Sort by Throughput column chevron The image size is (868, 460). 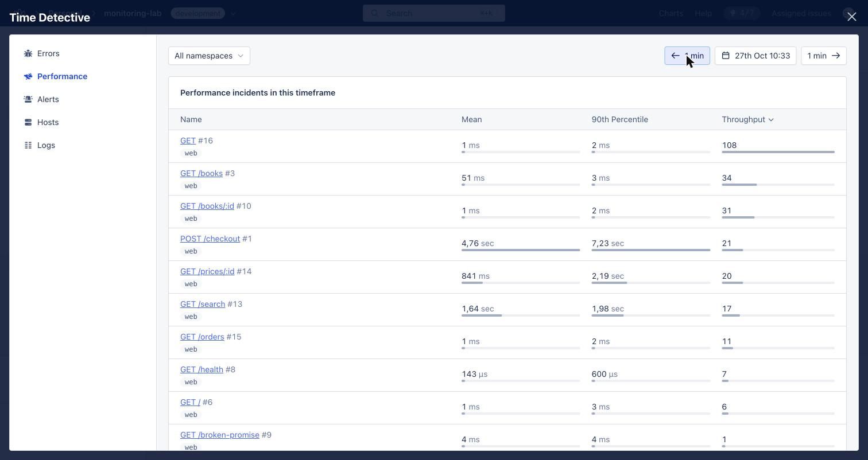pos(771,119)
